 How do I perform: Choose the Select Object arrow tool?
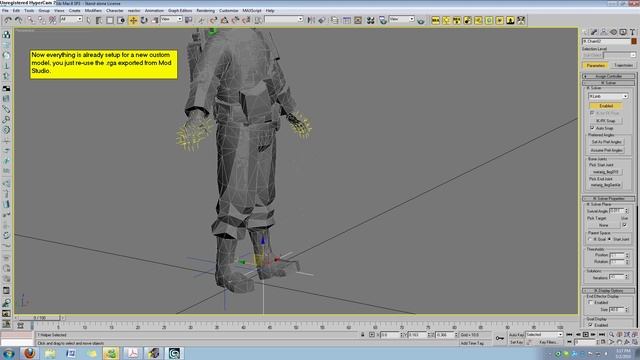(x=89, y=20)
